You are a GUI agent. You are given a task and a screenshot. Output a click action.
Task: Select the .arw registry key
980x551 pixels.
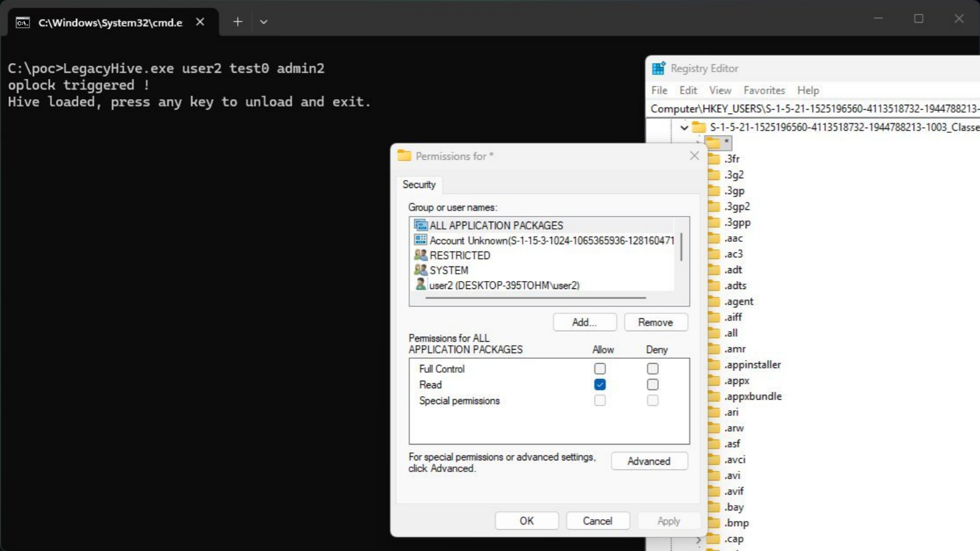click(734, 428)
